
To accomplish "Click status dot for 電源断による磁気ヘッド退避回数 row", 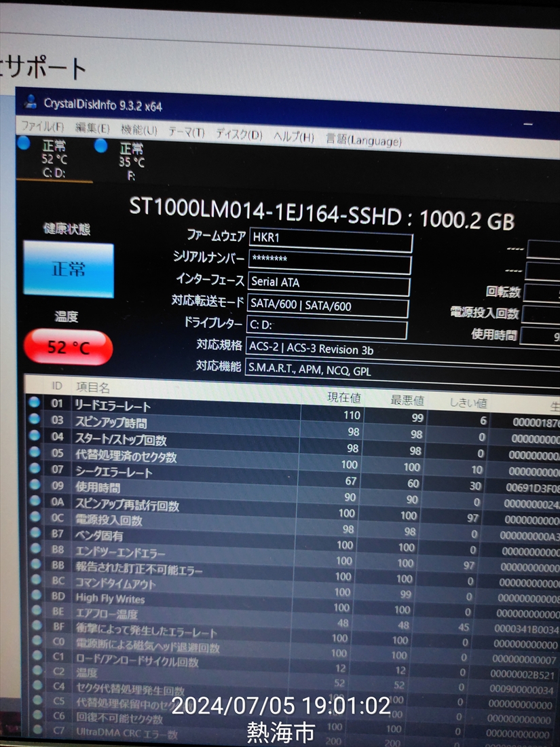I will 37,641.
